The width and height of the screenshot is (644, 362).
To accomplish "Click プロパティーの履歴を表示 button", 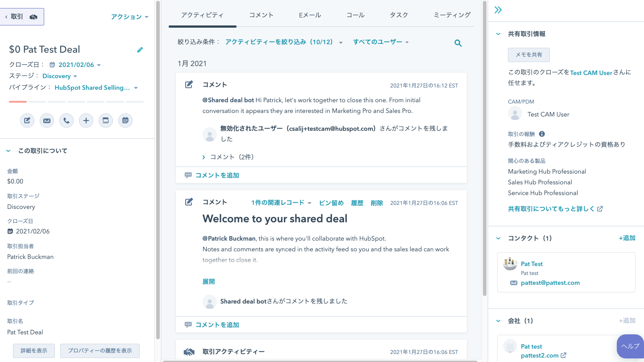I will [x=100, y=351].
